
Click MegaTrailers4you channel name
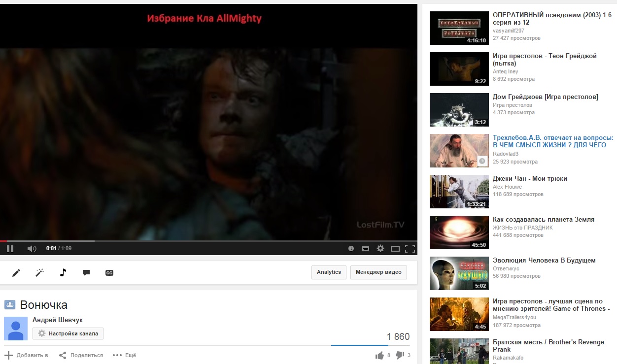(514, 317)
